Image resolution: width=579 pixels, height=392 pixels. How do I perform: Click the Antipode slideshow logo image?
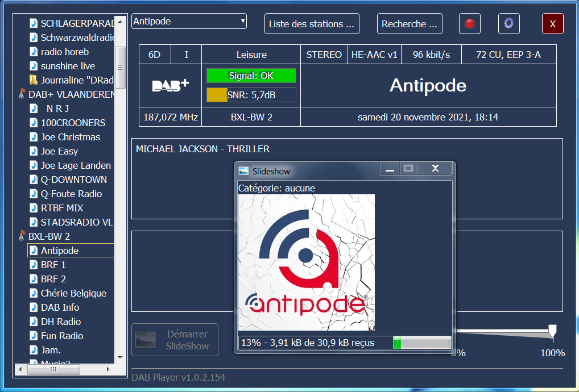click(x=307, y=262)
